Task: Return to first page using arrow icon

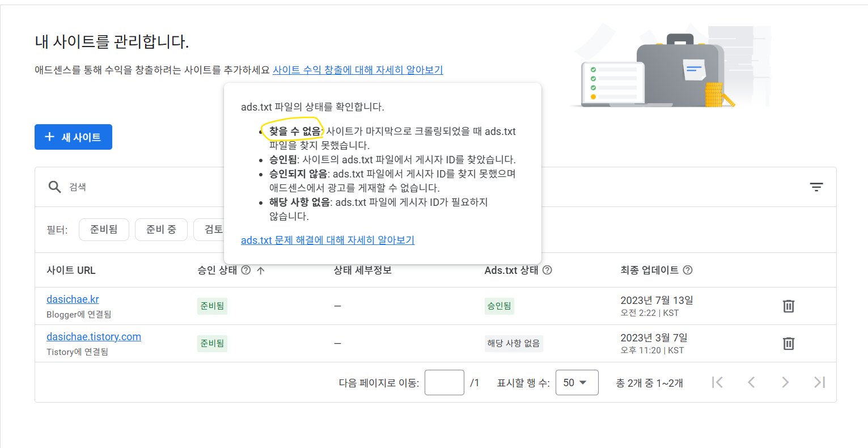Action: coord(717,382)
